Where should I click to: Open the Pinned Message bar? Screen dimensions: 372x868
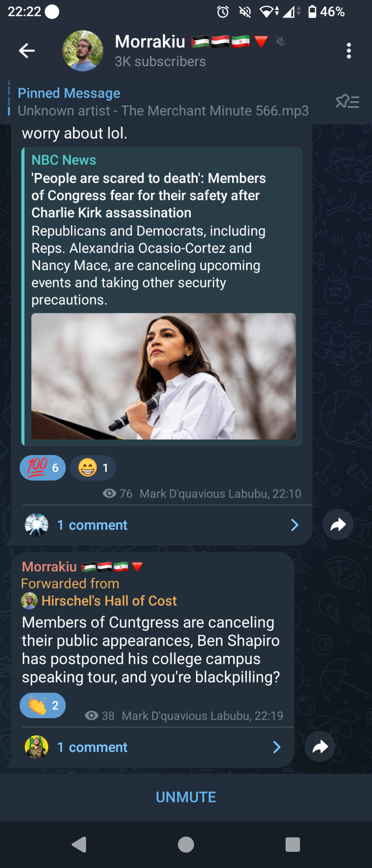click(x=164, y=102)
